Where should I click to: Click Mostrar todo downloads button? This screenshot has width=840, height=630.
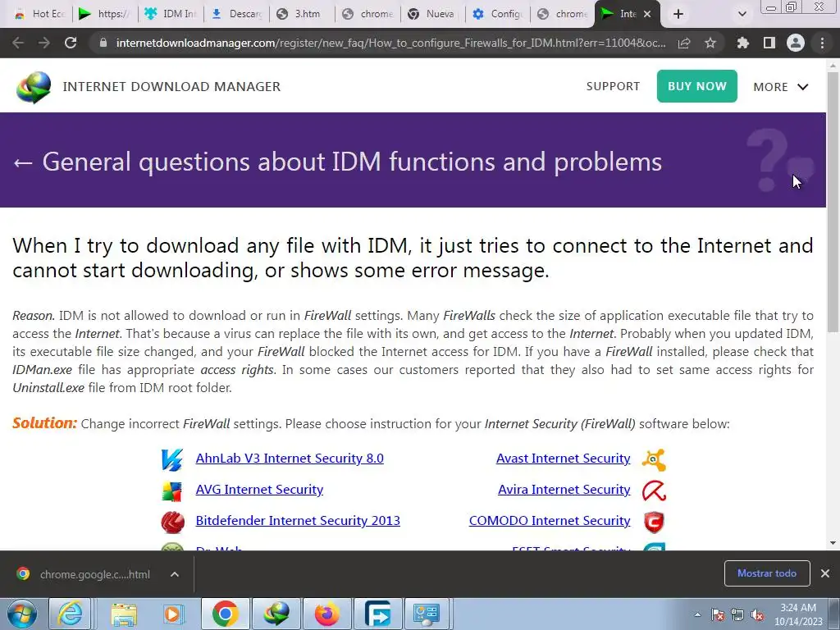[767, 573]
